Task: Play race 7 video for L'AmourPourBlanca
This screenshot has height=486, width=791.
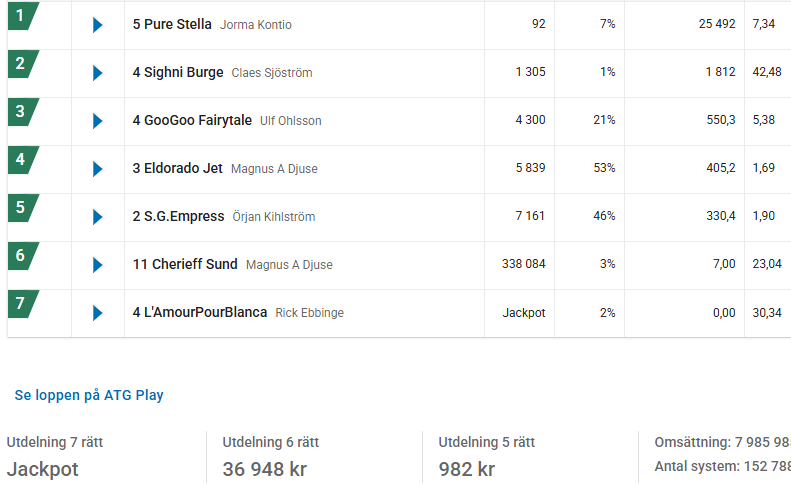Action: click(x=98, y=313)
